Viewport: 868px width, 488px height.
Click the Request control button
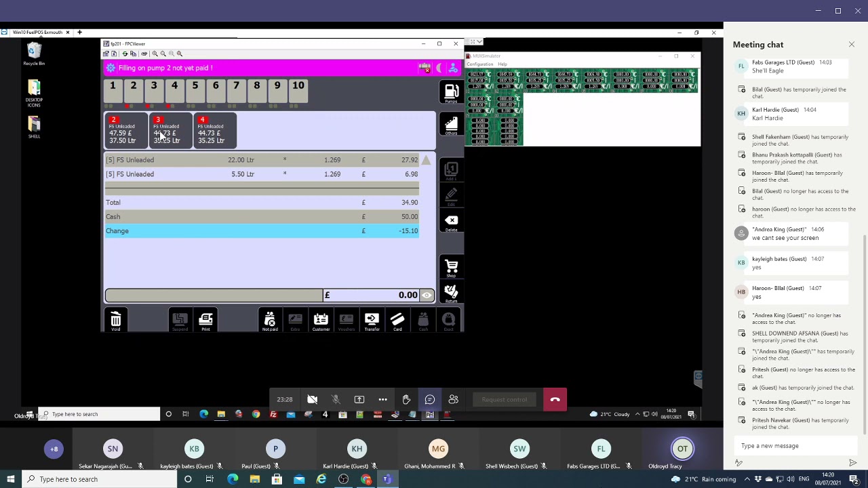(504, 399)
